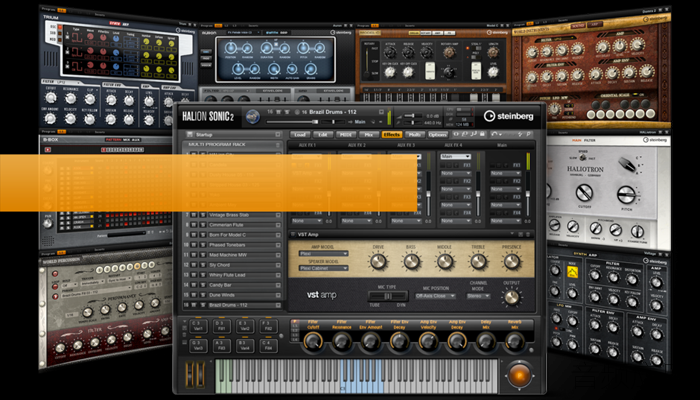Image resolution: width=700 pixels, height=400 pixels.
Task: Switch to the MIDI tab
Action: click(346, 134)
